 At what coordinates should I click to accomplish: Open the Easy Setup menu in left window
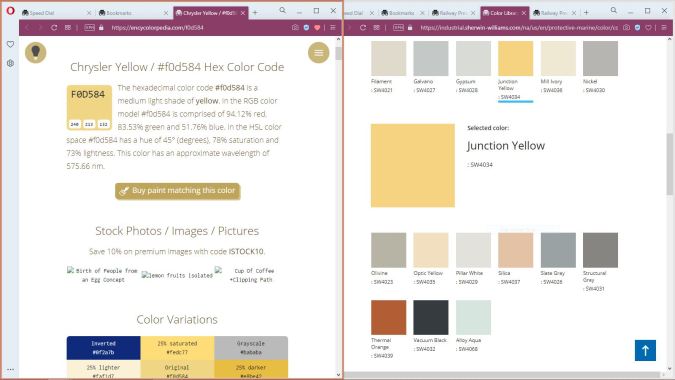click(x=333, y=28)
